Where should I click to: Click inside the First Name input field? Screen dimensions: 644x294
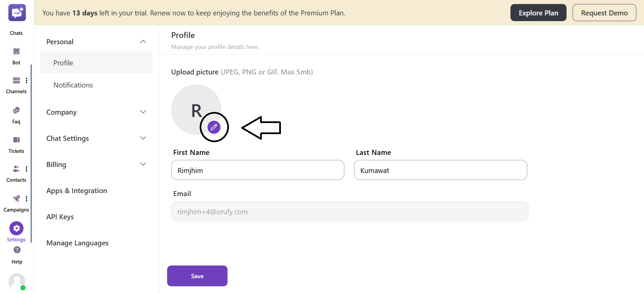(257, 170)
